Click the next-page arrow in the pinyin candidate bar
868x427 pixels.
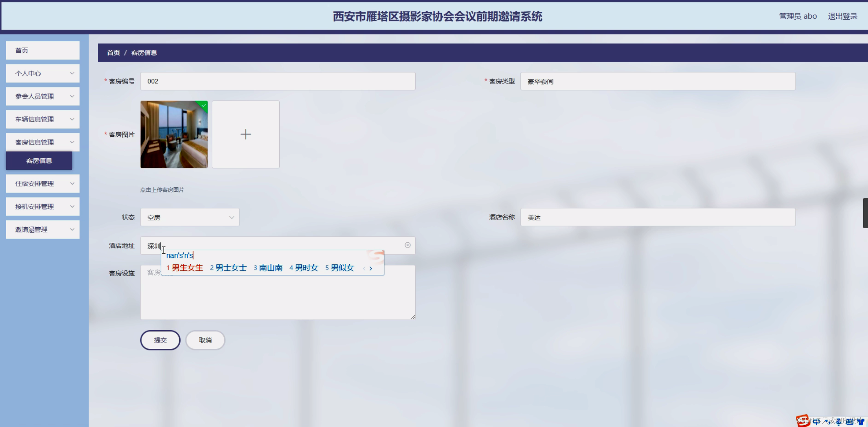371,268
